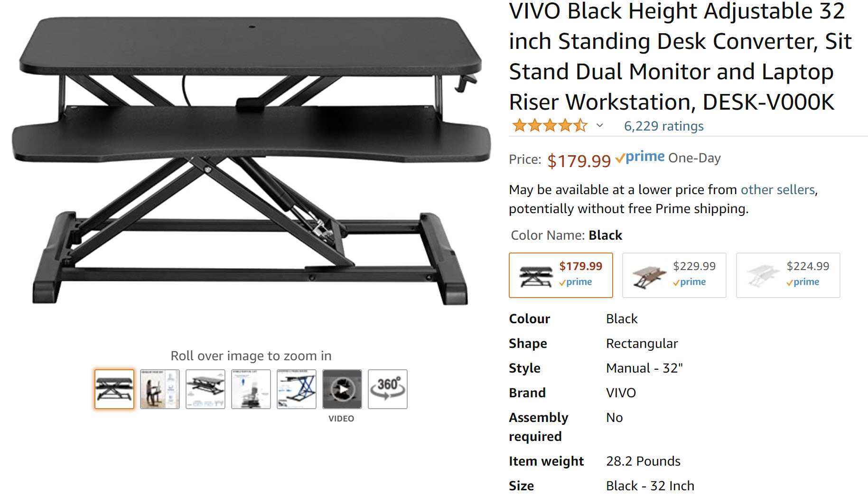Click the prime logo beside the price
Viewport: 868px width, 496px height.
tap(640, 157)
